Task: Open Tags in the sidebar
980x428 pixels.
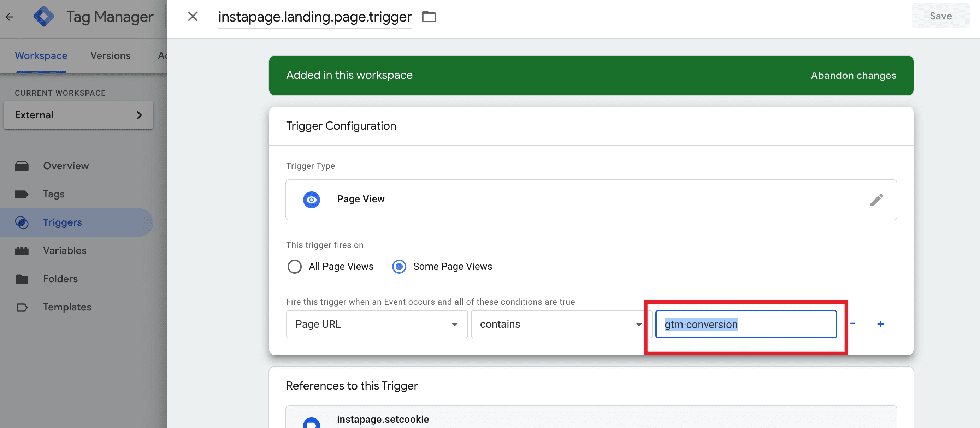Action: point(76,194)
